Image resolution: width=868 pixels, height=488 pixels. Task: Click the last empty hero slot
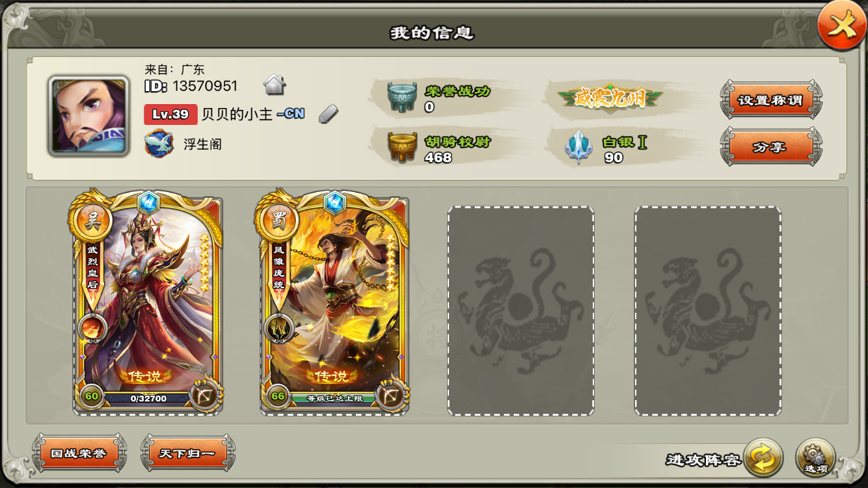708,311
